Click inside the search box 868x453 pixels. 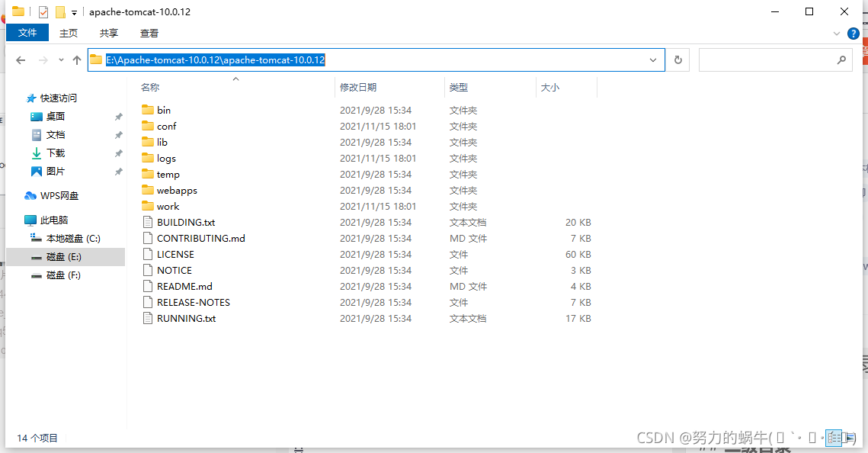pyautogui.click(x=775, y=59)
